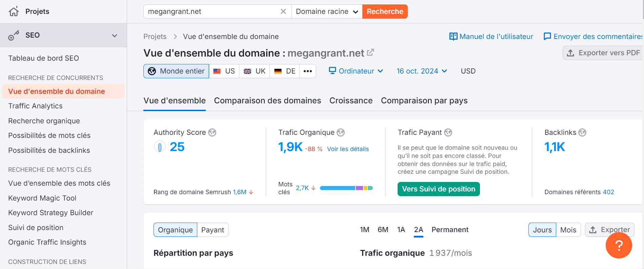This screenshot has width=644, height=269.
Task: Click the orange Recherche button
Action: click(385, 12)
